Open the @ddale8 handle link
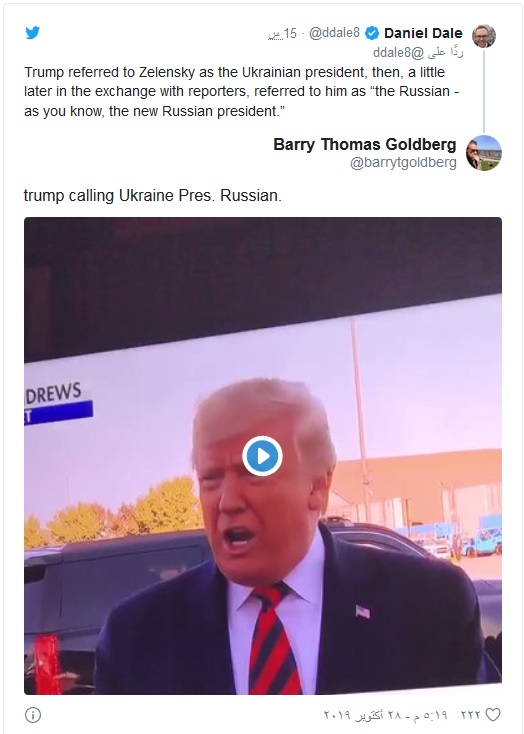Screen dimensions: 524x734 (334, 33)
